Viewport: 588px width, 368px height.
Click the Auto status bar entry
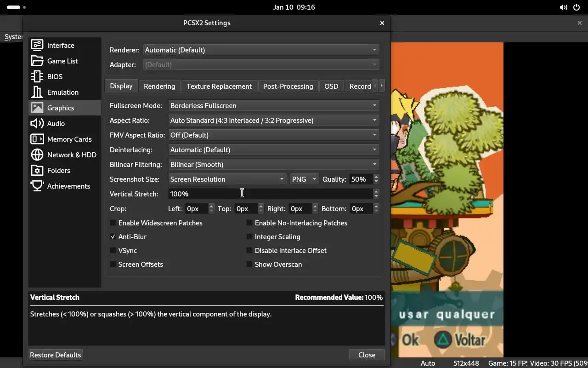[428, 363]
